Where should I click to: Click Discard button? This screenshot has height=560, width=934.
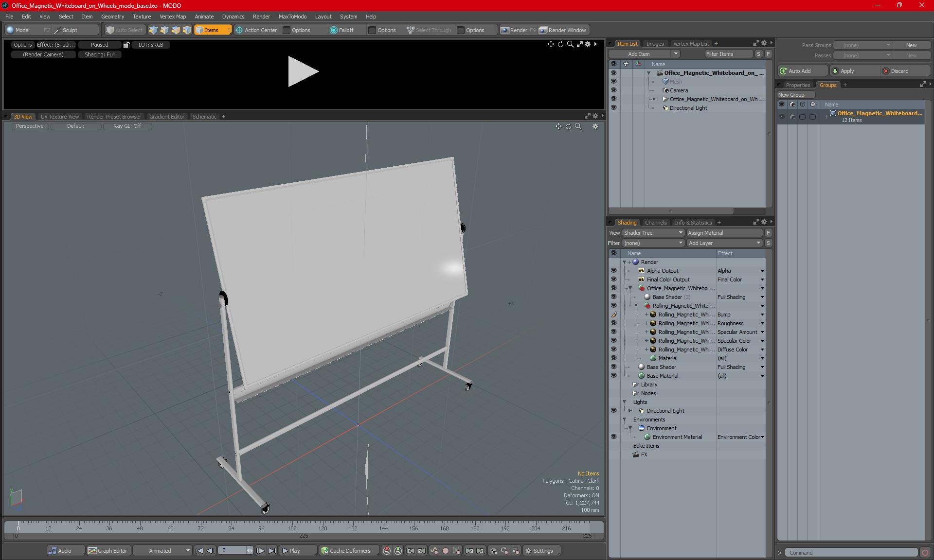[x=905, y=71]
